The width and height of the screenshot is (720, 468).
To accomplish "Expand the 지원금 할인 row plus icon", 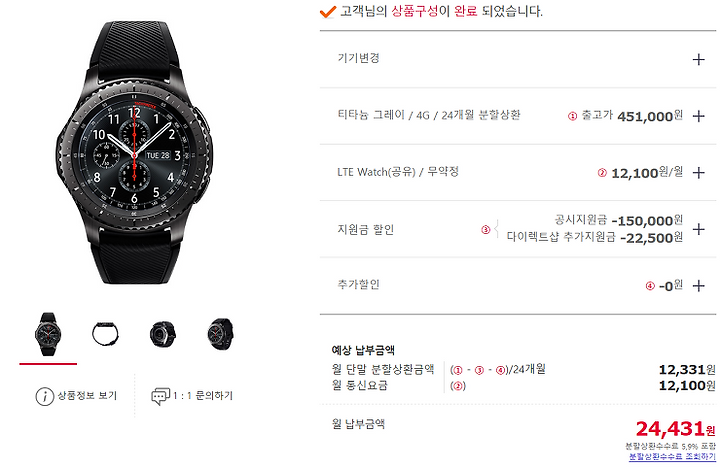I will point(698,229).
